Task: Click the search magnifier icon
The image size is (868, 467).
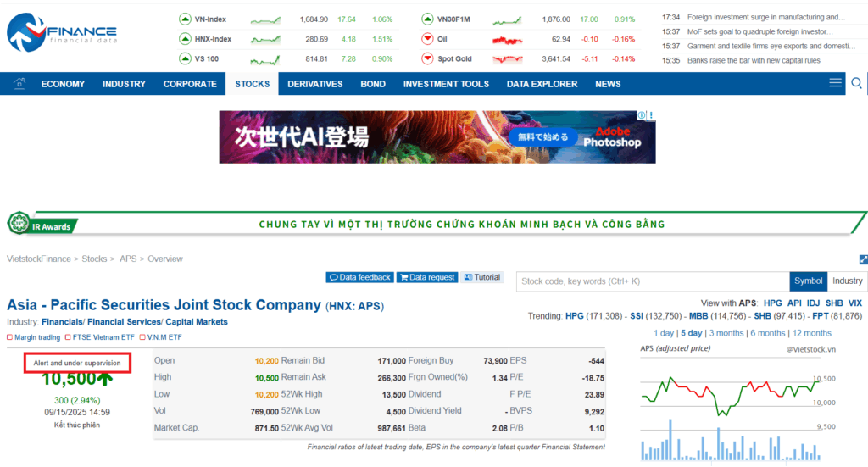Action: (x=856, y=84)
